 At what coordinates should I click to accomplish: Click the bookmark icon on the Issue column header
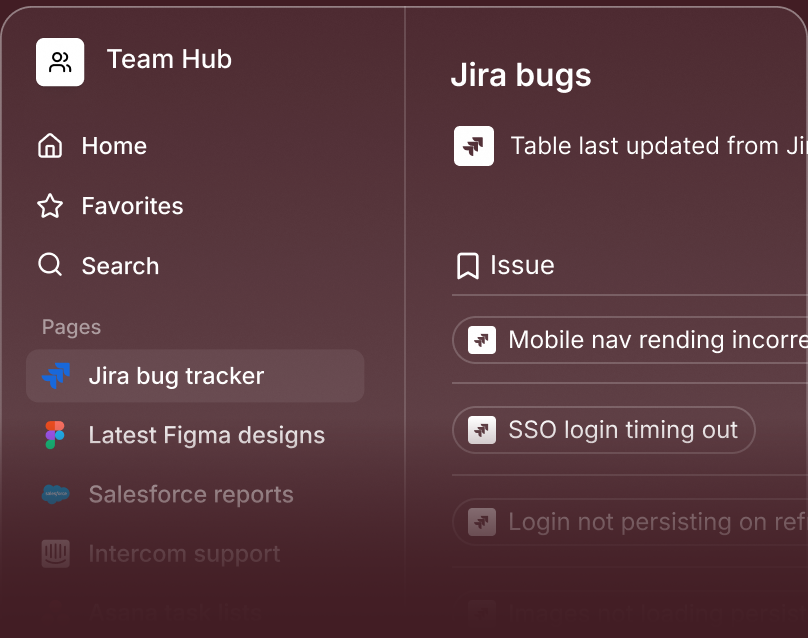[x=467, y=265]
